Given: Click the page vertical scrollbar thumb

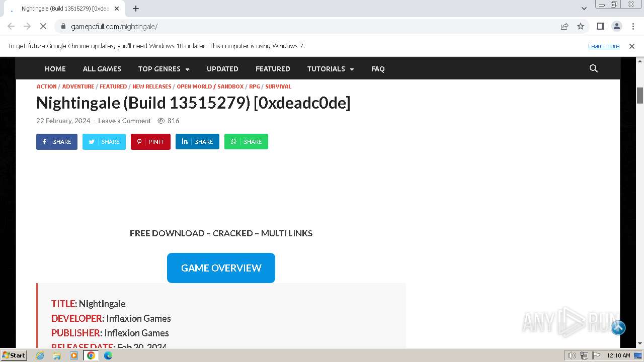Looking at the screenshot, I should (640, 96).
